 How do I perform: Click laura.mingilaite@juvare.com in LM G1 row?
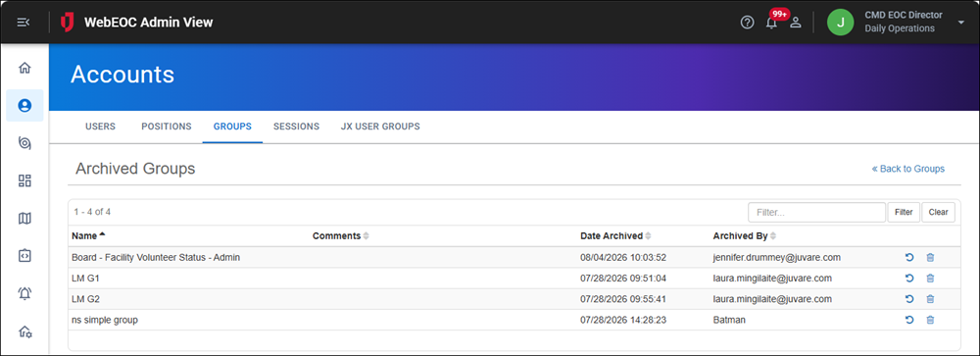tap(772, 279)
